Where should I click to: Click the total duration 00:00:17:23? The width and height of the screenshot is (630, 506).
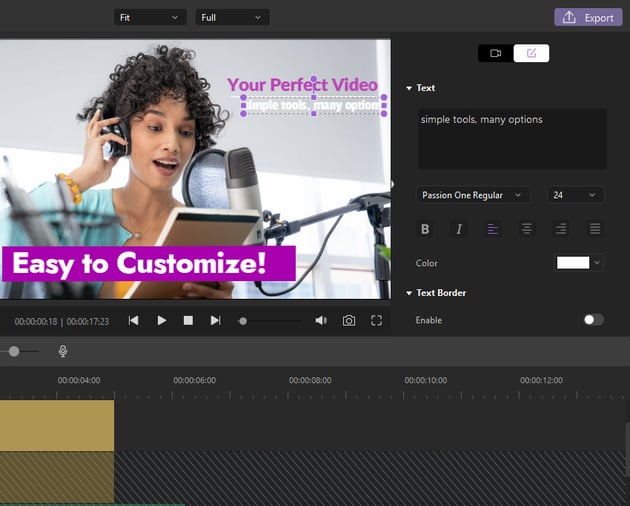coord(88,322)
